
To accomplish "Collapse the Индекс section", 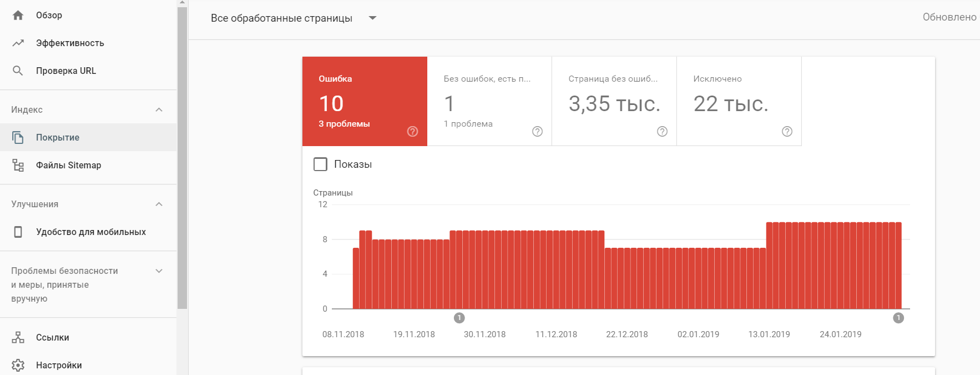I will 159,109.
